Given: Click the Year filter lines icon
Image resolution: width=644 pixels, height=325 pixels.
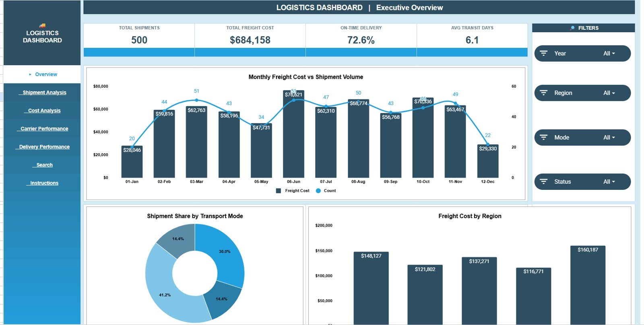Looking at the screenshot, I should tap(543, 53).
